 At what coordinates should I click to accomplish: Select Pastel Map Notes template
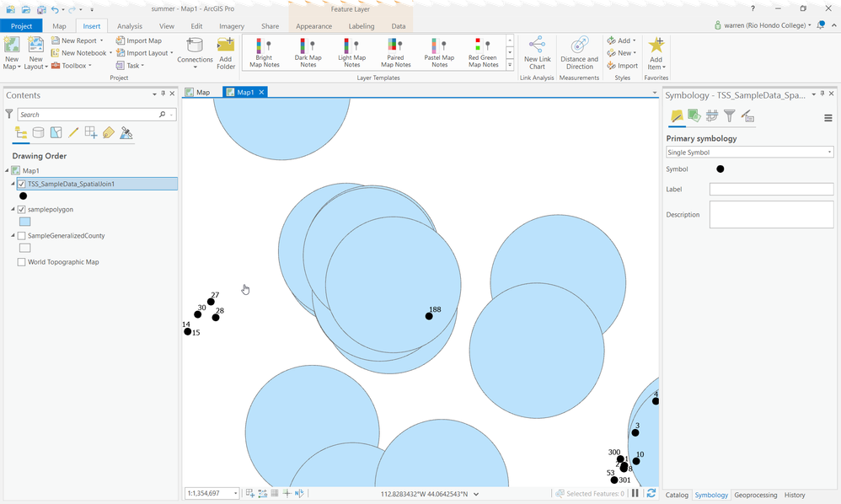coord(439,53)
